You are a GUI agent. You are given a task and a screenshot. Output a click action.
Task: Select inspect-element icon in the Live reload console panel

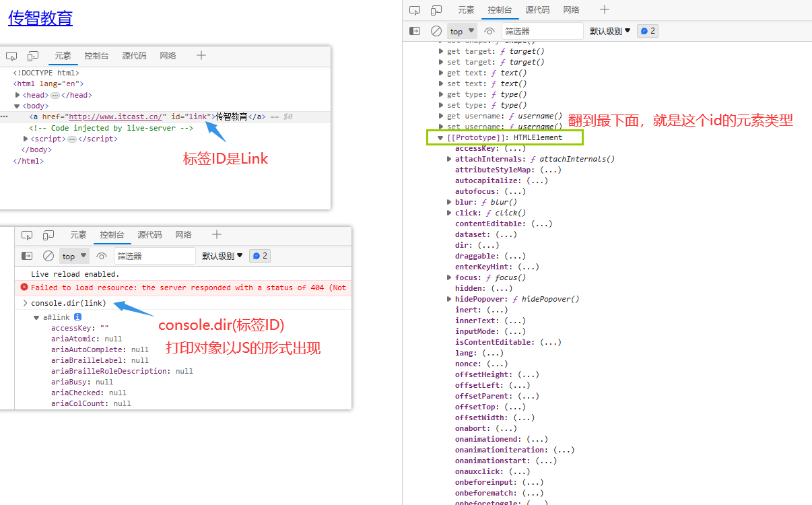point(27,235)
